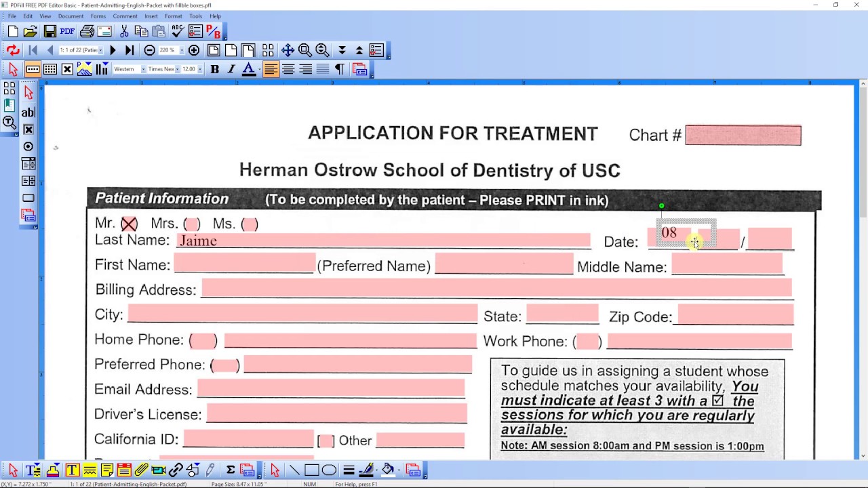
Task: Click the line color pen swatch
Action: point(366,470)
